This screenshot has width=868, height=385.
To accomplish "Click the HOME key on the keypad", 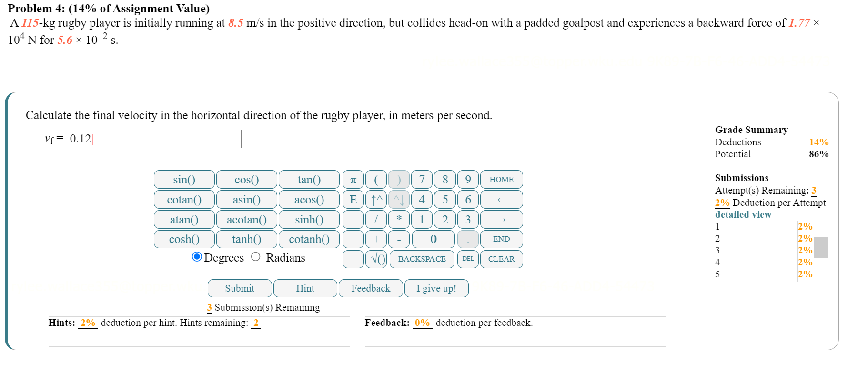I will (501, 179).
